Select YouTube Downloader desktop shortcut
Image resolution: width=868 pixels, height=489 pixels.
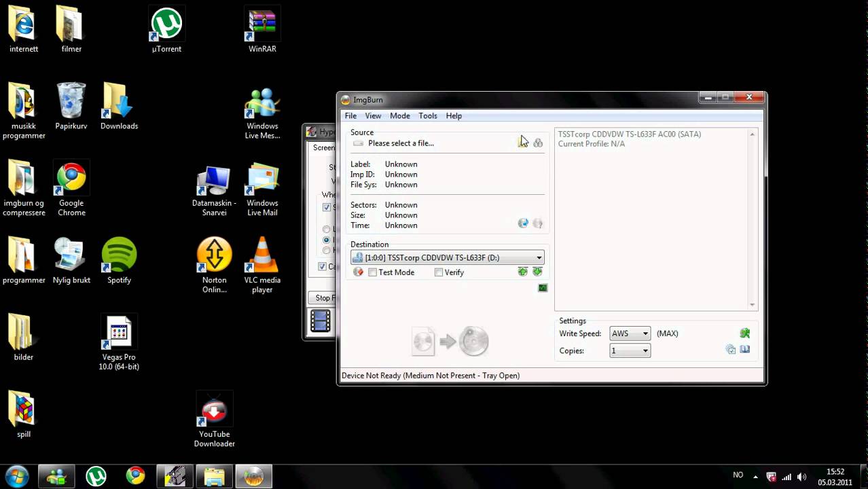tap(214, 420)
